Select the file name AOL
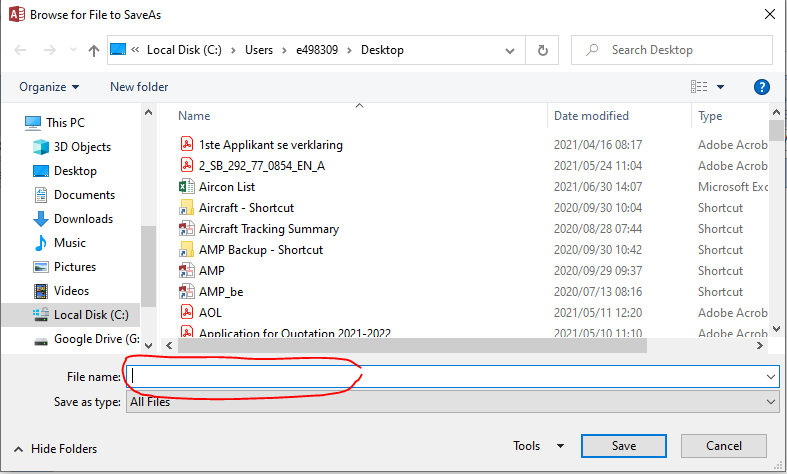Screen dimensions: 787x474 210,313
